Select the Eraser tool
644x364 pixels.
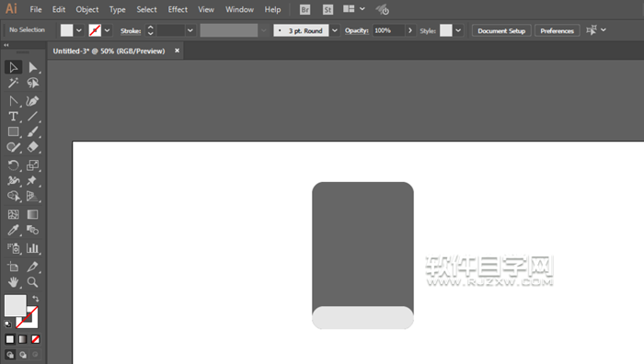[33, 147]
